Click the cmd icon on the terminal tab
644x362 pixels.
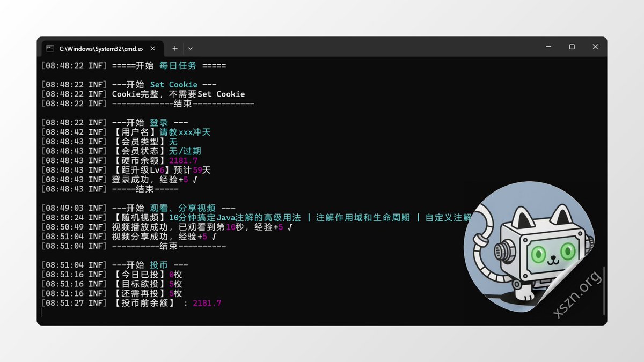click(x=50, y=48)
